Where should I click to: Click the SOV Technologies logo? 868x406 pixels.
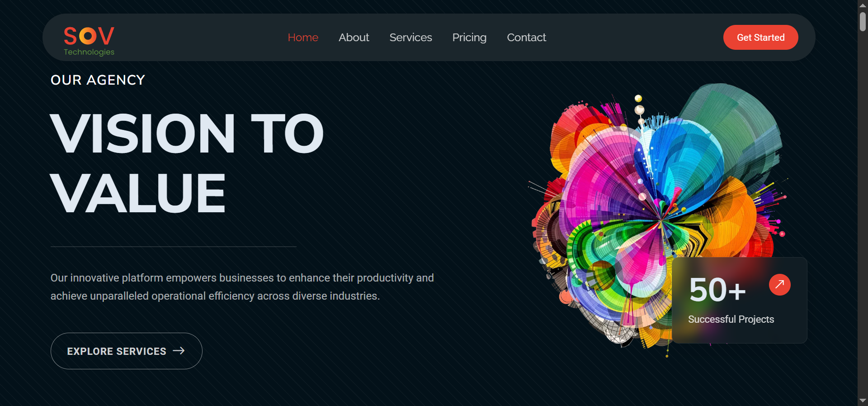coord(89,41)
